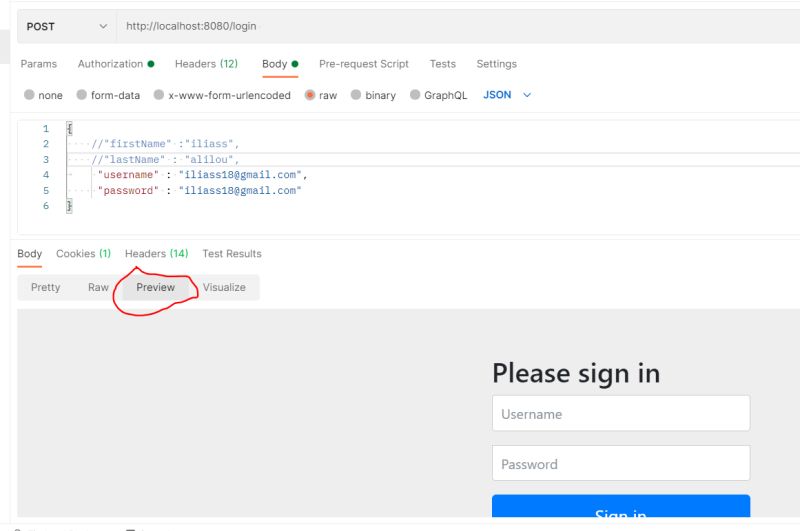
Task: Open the response Cookies (1) tab
Action: pos(83,254)
